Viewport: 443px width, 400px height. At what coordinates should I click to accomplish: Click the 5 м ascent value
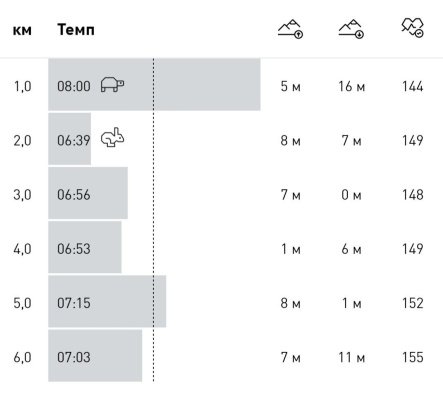pos(290,86)
